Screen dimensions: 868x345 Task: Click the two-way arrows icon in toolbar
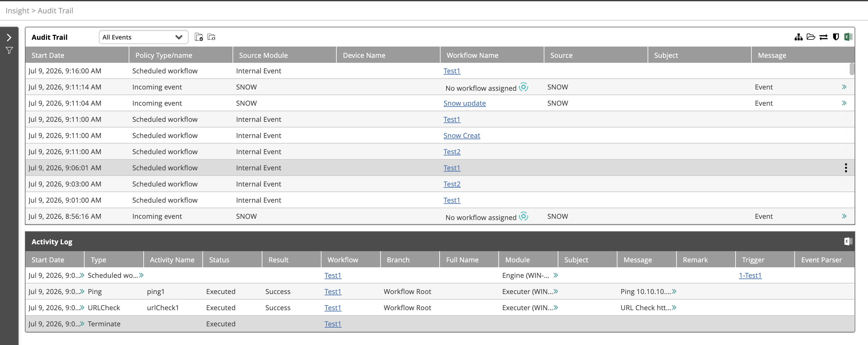(823, 37)
